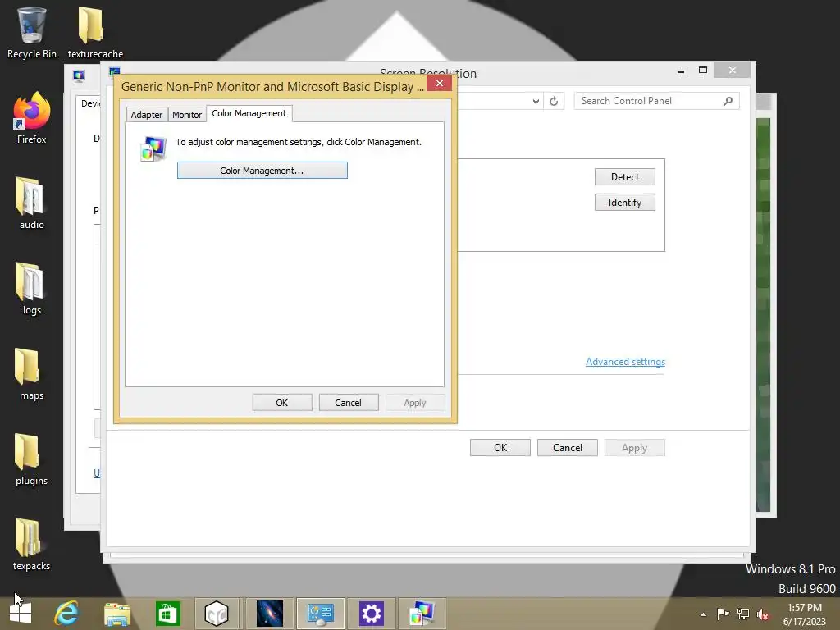Click the Color Management taskbar icon
Screen dimensions: 840x630
point(422,614)
